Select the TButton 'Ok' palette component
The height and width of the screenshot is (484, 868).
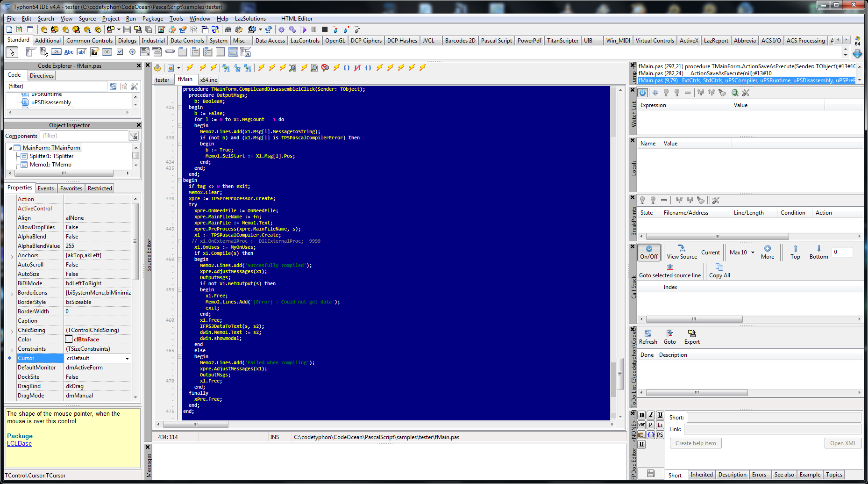[57, 52]
